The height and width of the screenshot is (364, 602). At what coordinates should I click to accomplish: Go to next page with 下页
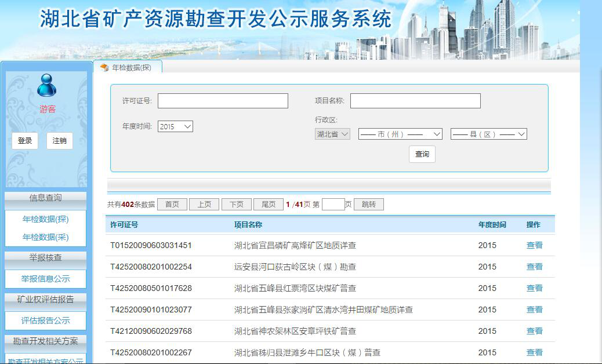(236, 205)
